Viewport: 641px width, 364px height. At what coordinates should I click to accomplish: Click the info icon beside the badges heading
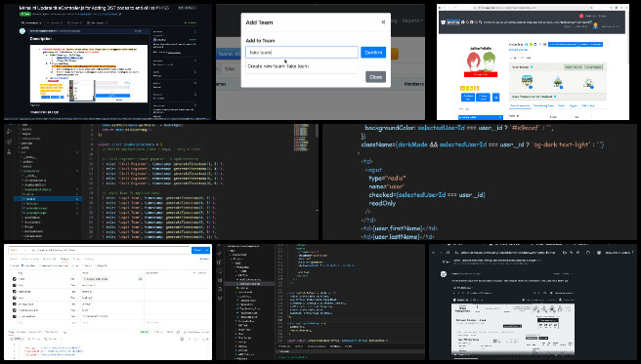532,67
